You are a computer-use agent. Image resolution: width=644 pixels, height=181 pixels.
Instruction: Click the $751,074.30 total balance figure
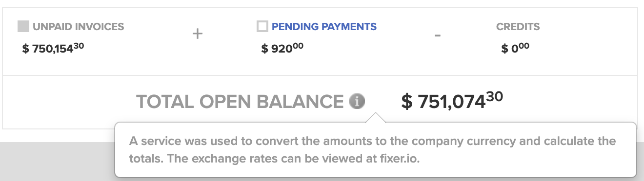(452, 101)
